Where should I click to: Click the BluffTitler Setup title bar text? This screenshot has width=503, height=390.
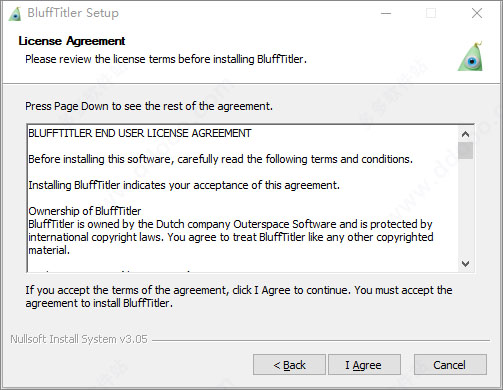click(73, 13)
